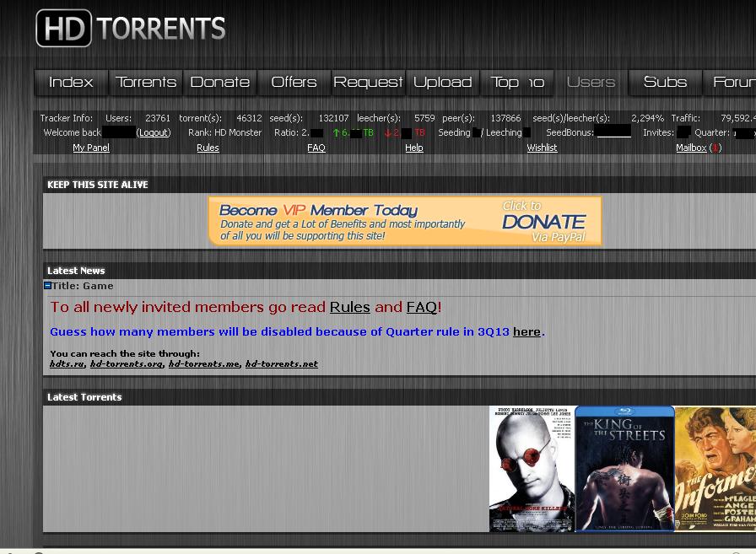Go to the Donate menu tab

220,82
